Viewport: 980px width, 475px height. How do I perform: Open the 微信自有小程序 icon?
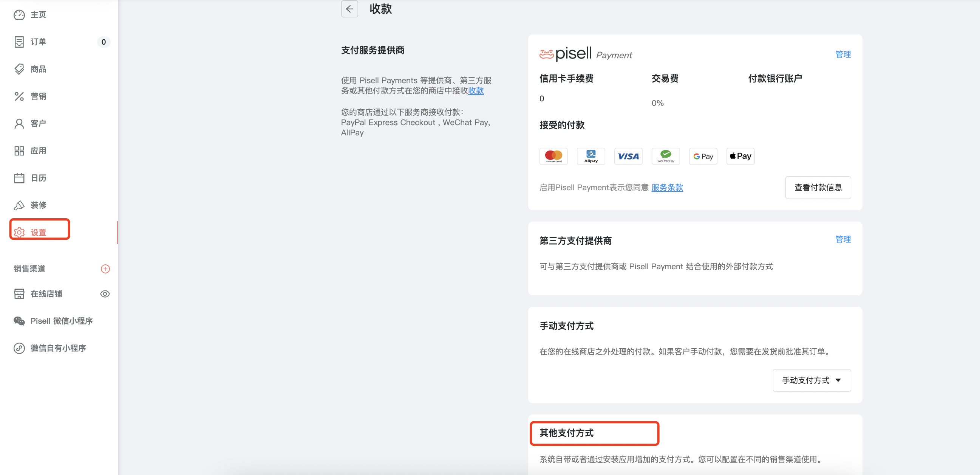pos(19,348)
